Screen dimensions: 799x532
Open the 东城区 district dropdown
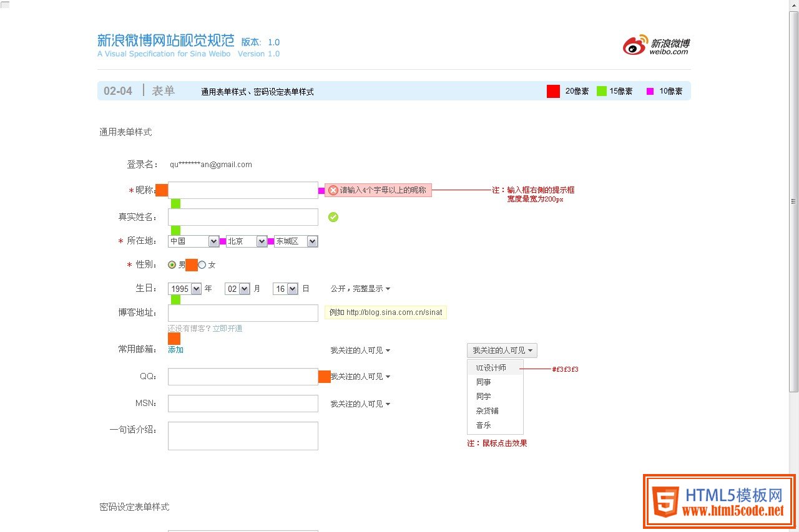tap(296, 241)
